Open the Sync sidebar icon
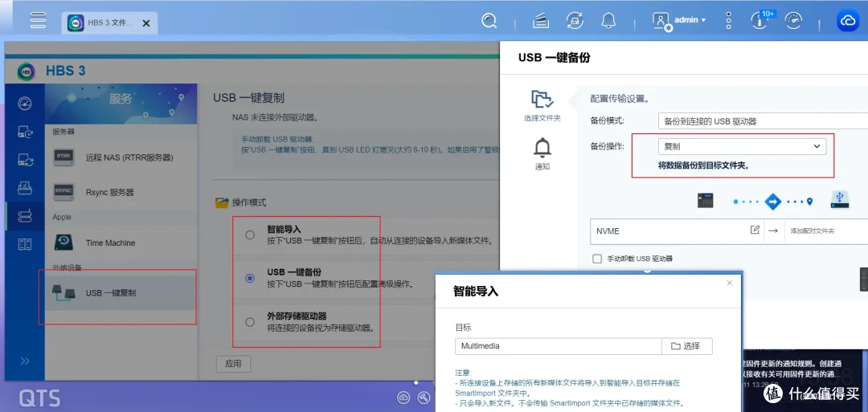The image size is (868, 412). [25, 161]
